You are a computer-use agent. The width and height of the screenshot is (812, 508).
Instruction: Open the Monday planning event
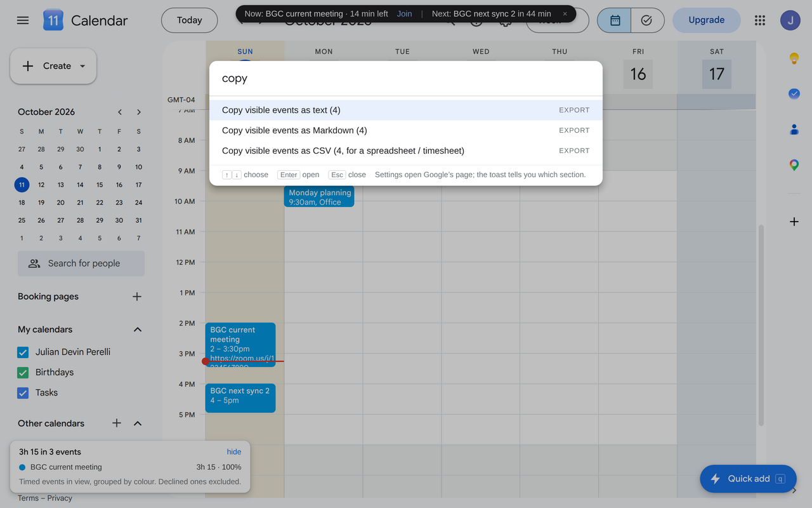(319, 197)
